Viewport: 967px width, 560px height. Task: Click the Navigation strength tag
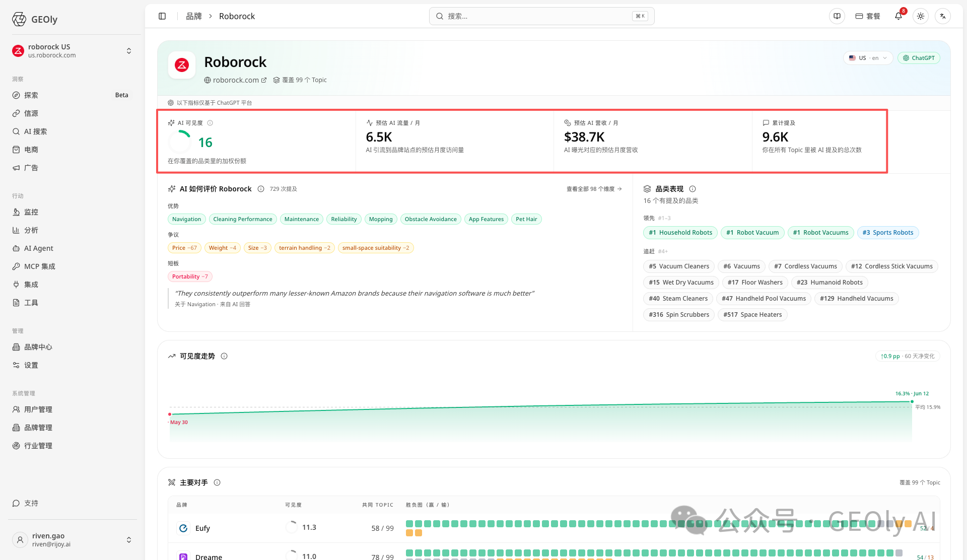tap(186, 219)
